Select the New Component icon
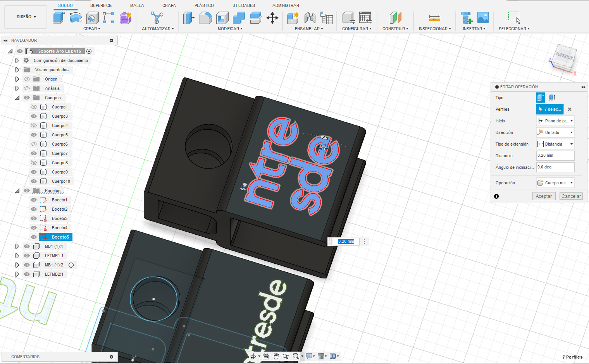 pos(293,18)
